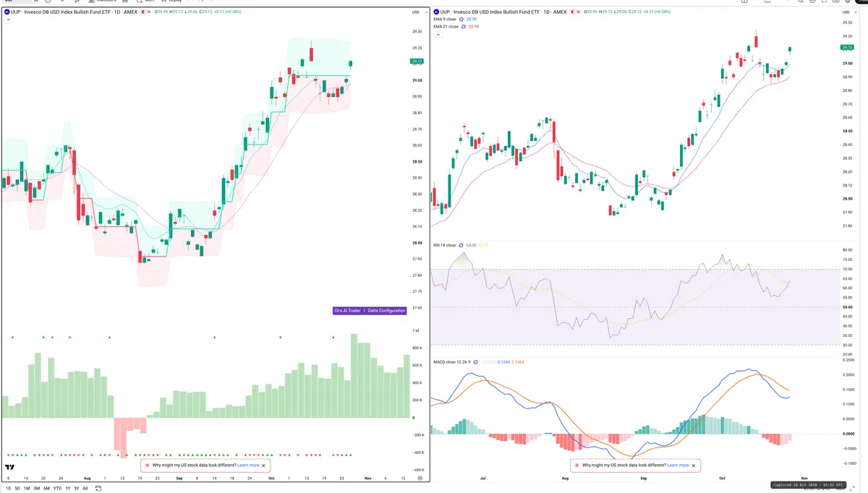
Task: Open the left chart time axis settings gear
Action: (420, 479)
